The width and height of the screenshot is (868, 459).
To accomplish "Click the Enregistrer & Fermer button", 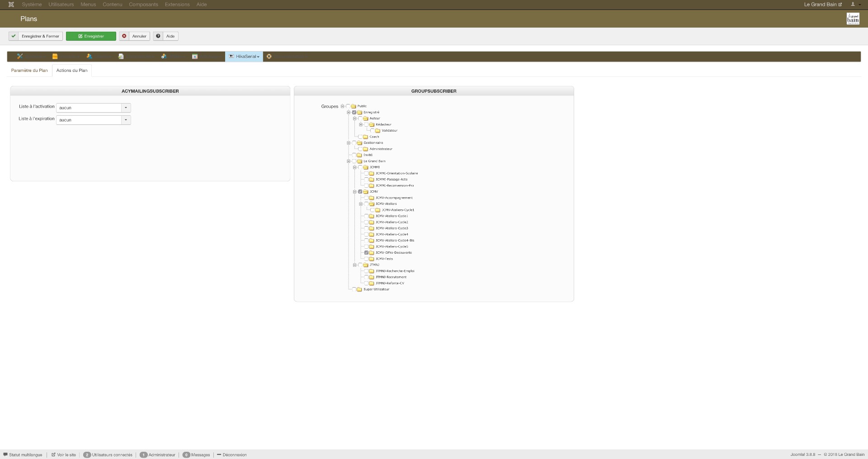I will coord(36,36).
